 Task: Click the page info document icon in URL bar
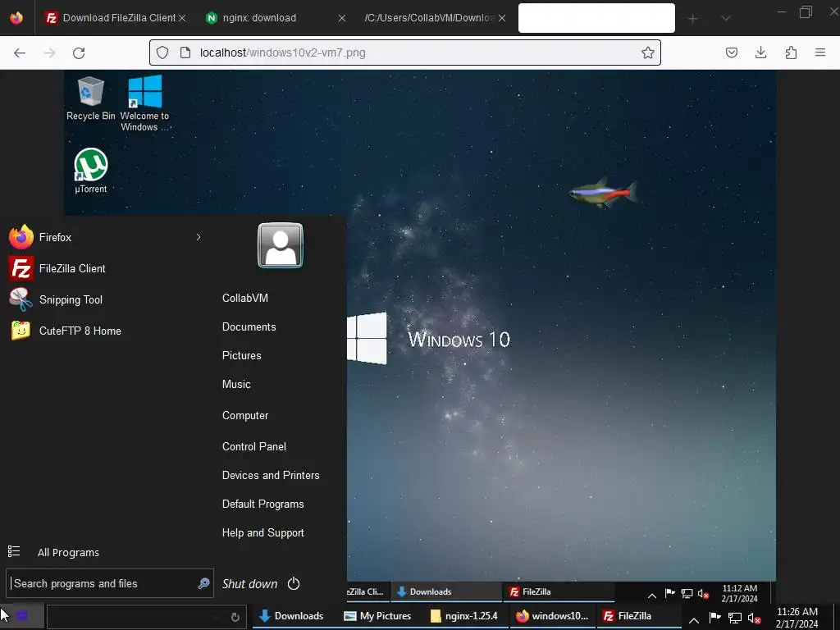[185, 52]
